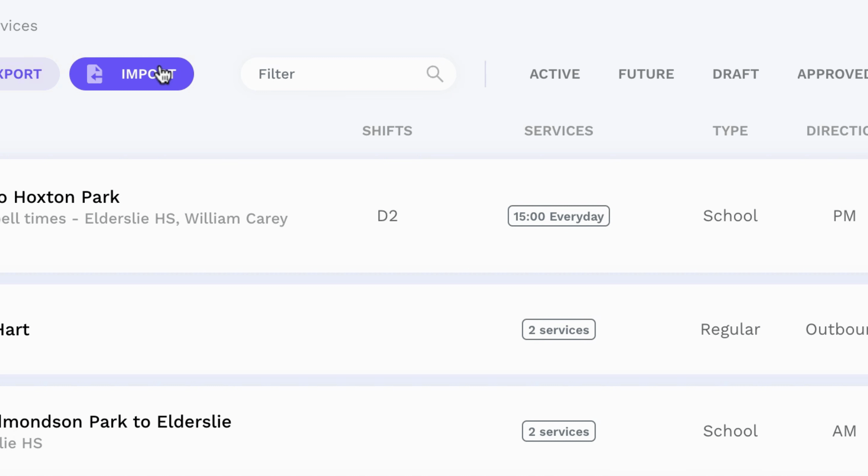Click the search magnifier icon
This screenshot has height=476, width=868.
pyautogui.click(x=435, y=74)
